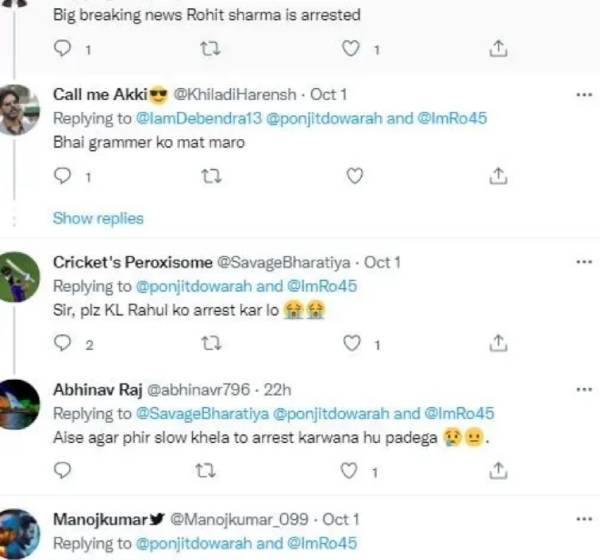Share the Rohit Sharma arrested tweet
Viewport: 600px width, 560px height.
[496, 48]
